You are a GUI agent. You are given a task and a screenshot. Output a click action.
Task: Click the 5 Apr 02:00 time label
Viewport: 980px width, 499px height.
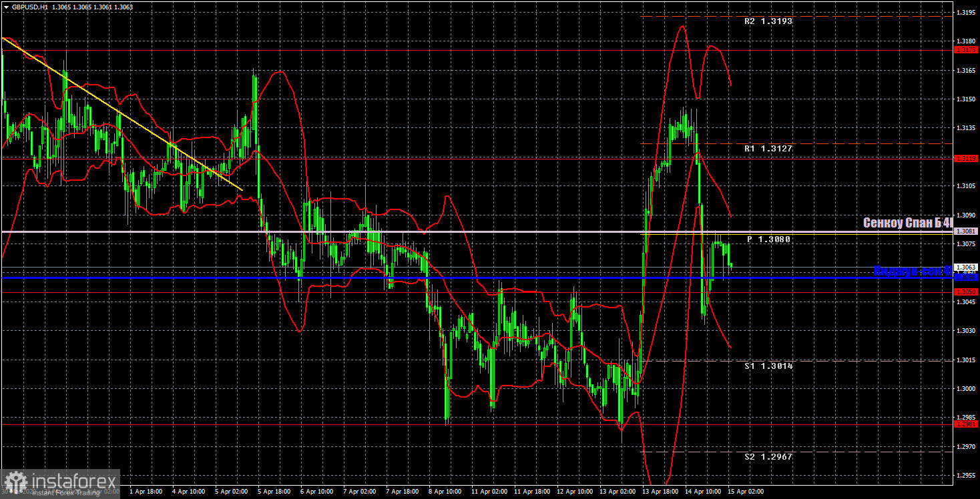click(x=232, y=492)
